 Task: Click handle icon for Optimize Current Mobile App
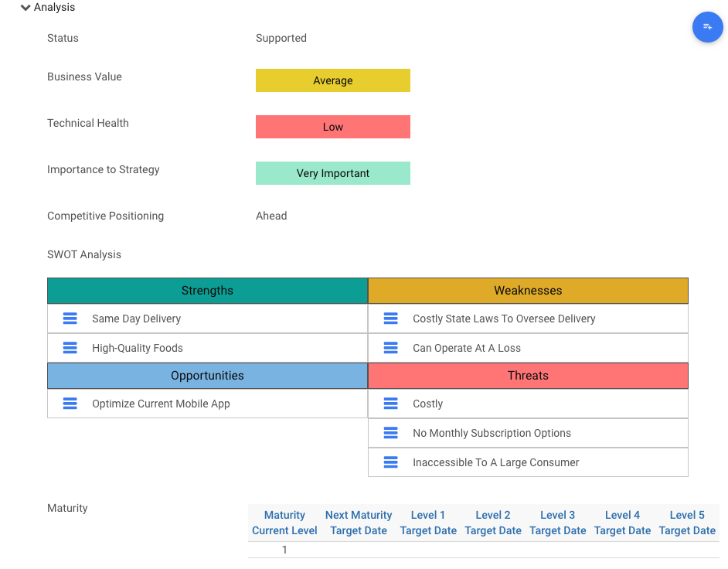coord(70,404)
